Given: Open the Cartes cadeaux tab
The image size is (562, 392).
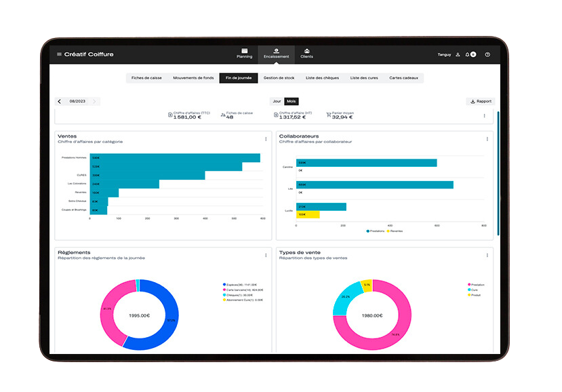Looking at the screenshot, I should [x=404, y=78].
